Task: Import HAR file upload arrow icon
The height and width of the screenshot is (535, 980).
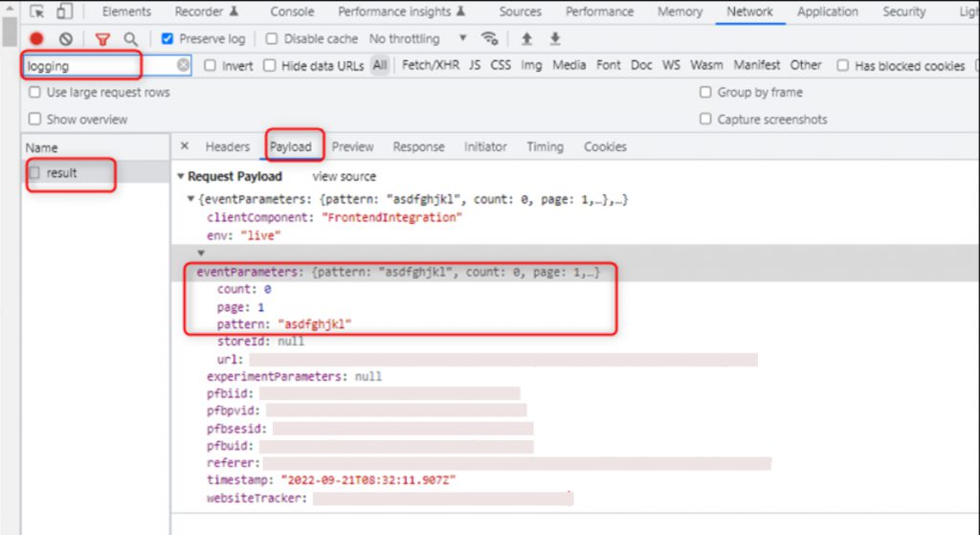Action: click(x=527, y=38)
